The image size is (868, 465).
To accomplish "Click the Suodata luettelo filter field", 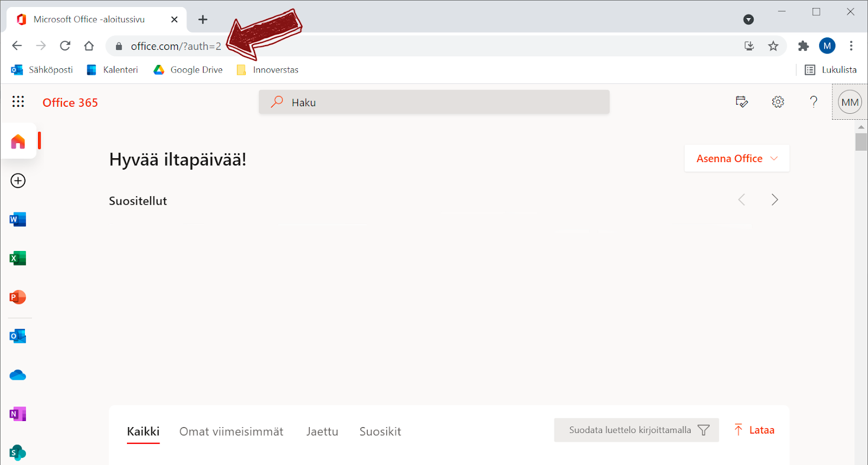I will [x=636, y=430].
